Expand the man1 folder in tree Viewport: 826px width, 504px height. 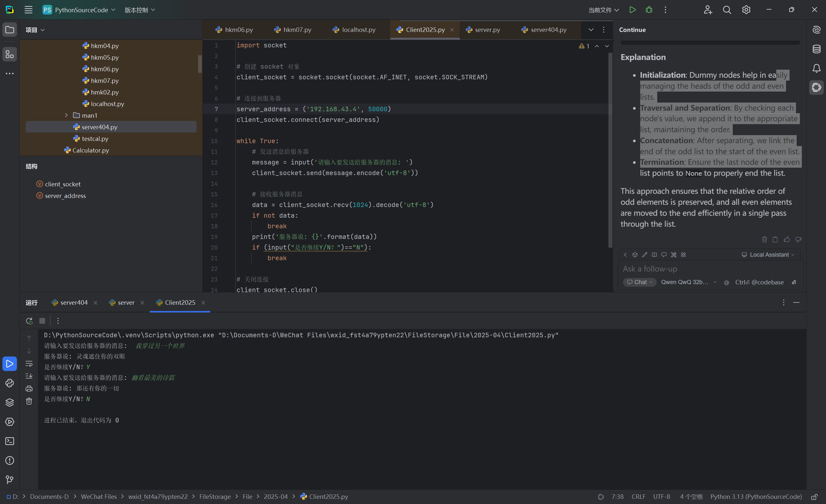click(x=66, y=115)
